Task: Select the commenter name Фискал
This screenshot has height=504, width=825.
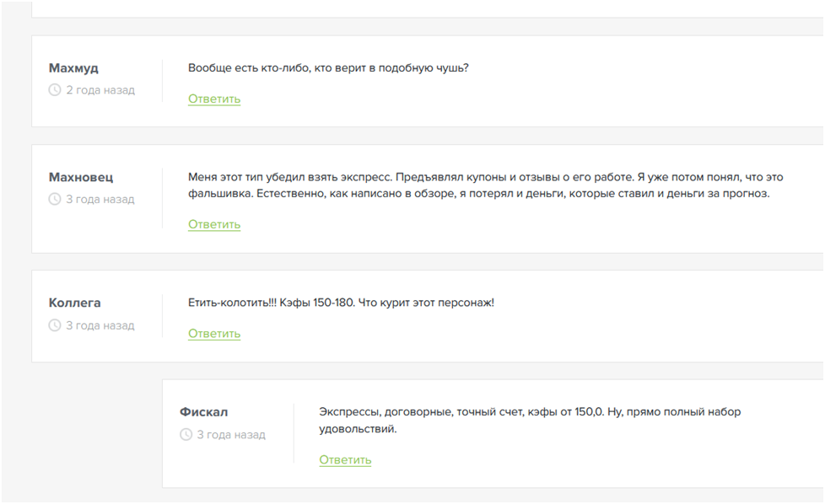Action: pos(203,412)
